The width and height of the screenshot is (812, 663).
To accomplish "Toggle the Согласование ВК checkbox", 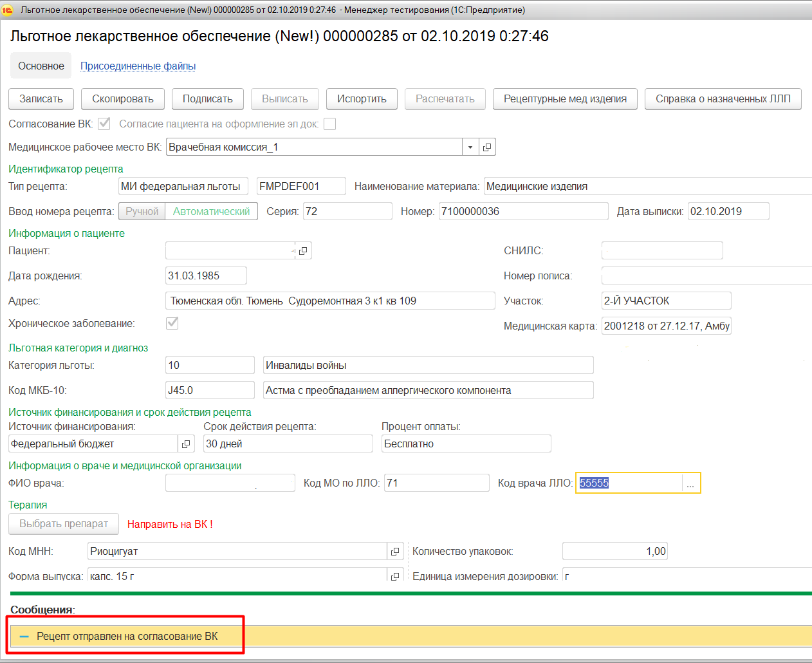I will click(x=104, y=124).
